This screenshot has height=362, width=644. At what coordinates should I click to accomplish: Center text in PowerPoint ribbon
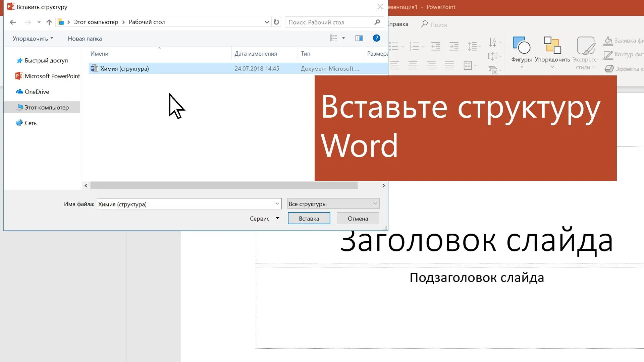(x=413, y=65)
